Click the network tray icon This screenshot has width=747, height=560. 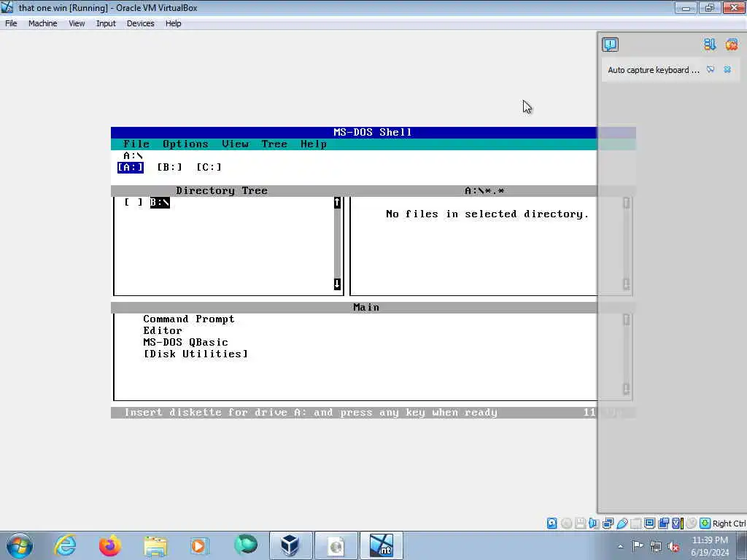tap(656, 546)
